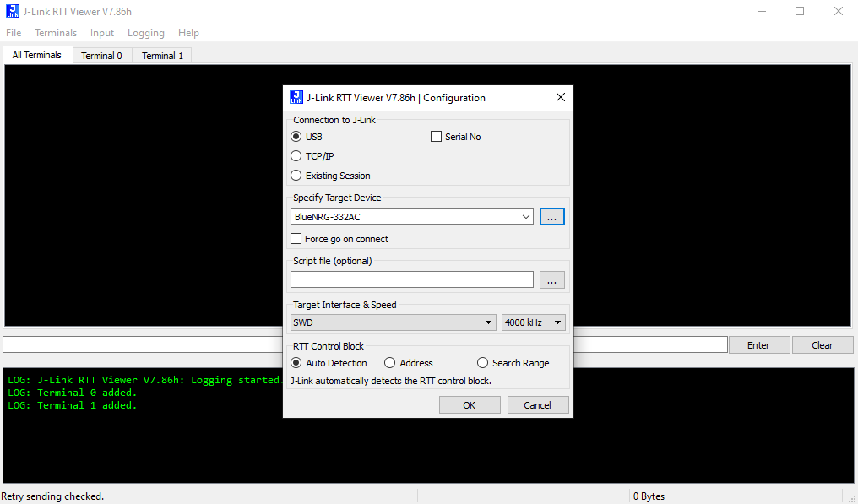Image resolution: width=858 pixels, height=504 pixels.
Task: Click the Clear button in main window
Action: coord(823,344)
